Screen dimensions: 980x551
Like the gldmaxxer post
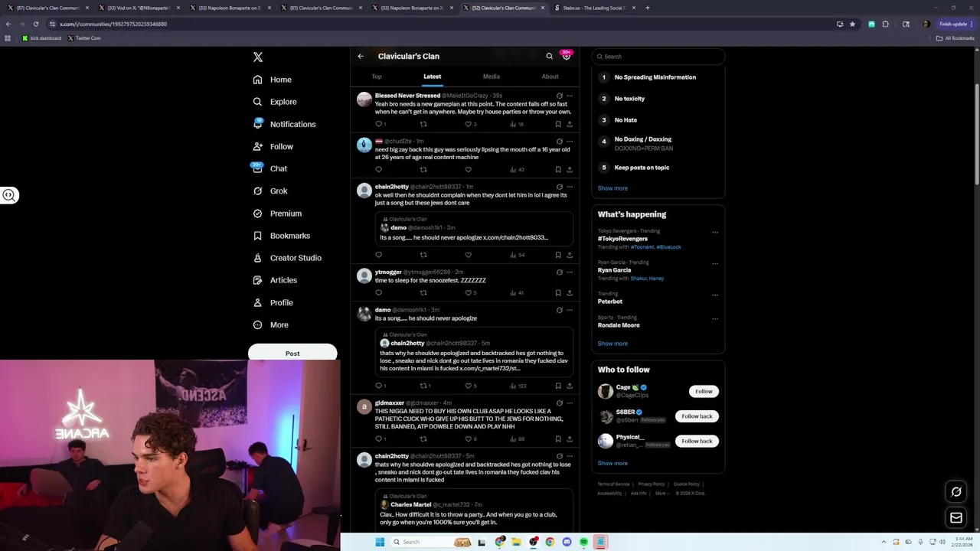pos(469,439)
